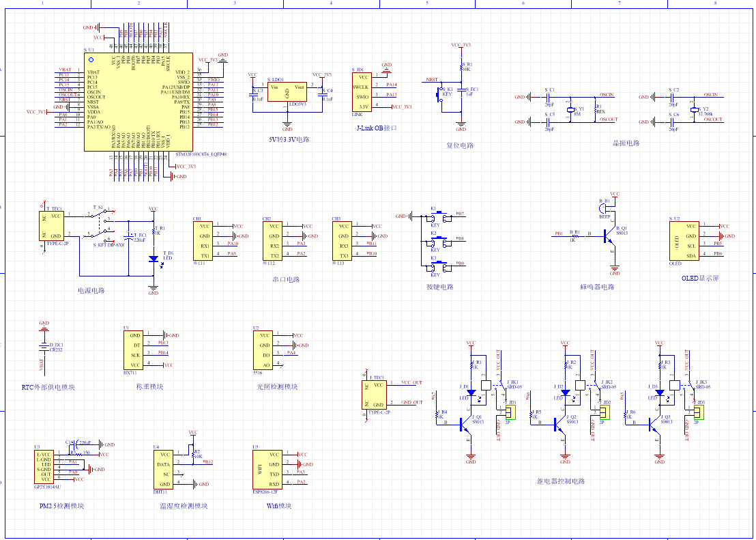756x540 pixels.
Task: Select the J-Link S_JD1 connector block
Action: click(362, 92)
